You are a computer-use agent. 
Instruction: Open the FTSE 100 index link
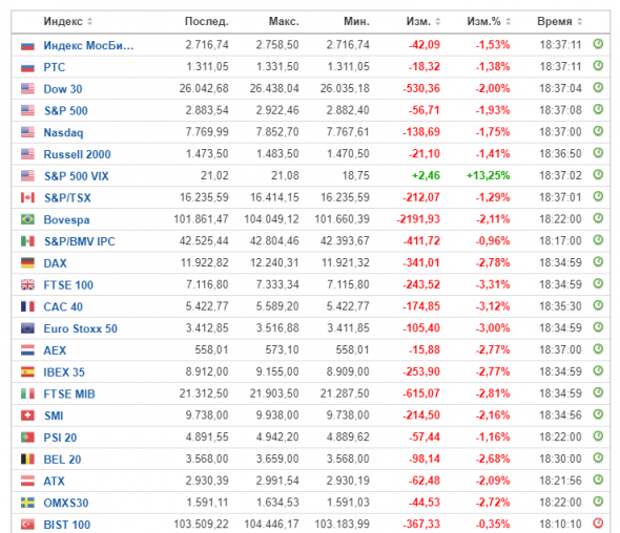tap(68, 285)
